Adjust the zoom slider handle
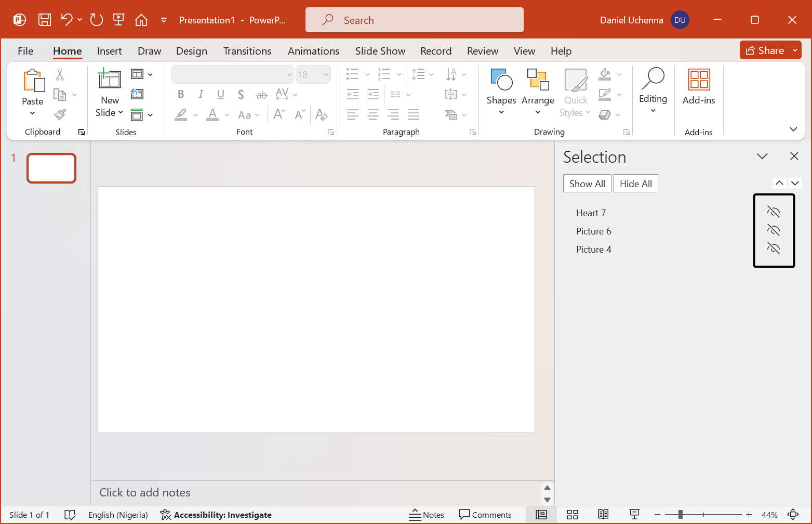The image size is (812, 524). pos(680,515)
